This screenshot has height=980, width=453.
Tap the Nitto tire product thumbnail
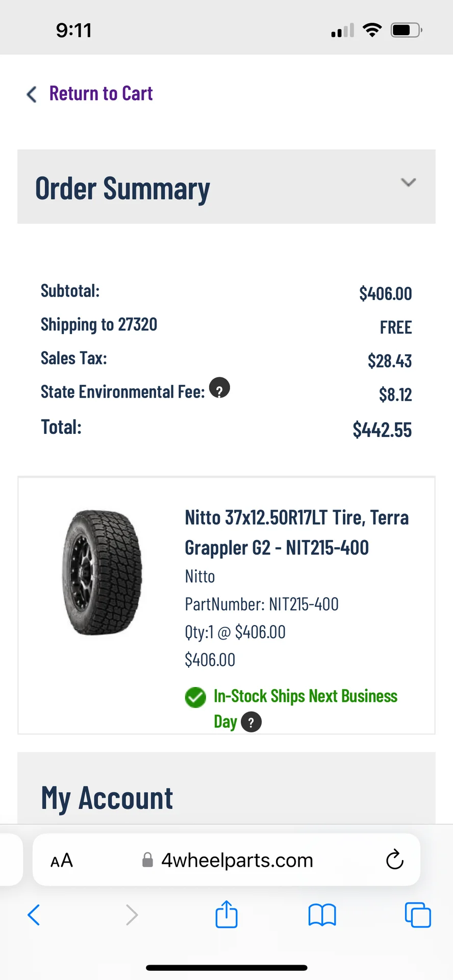(103, 572)
